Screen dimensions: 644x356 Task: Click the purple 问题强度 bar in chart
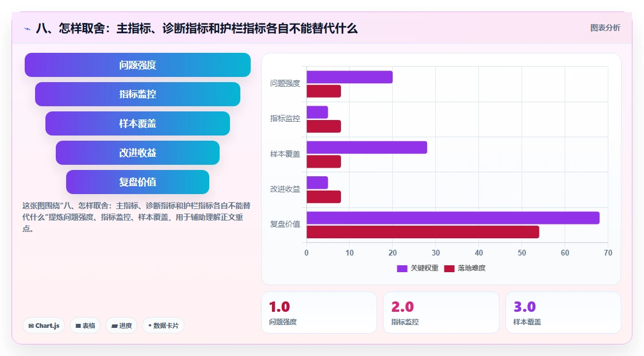[350, 77]
